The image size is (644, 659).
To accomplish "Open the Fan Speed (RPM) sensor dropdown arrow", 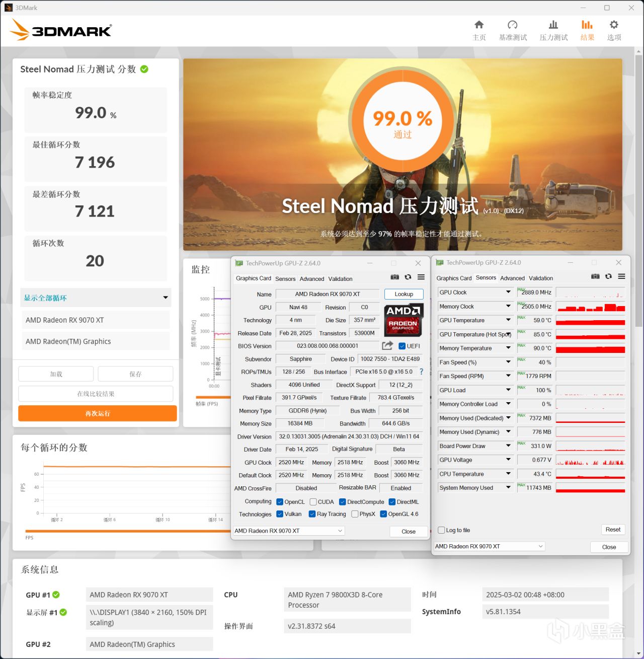I will tap(508, 376).
